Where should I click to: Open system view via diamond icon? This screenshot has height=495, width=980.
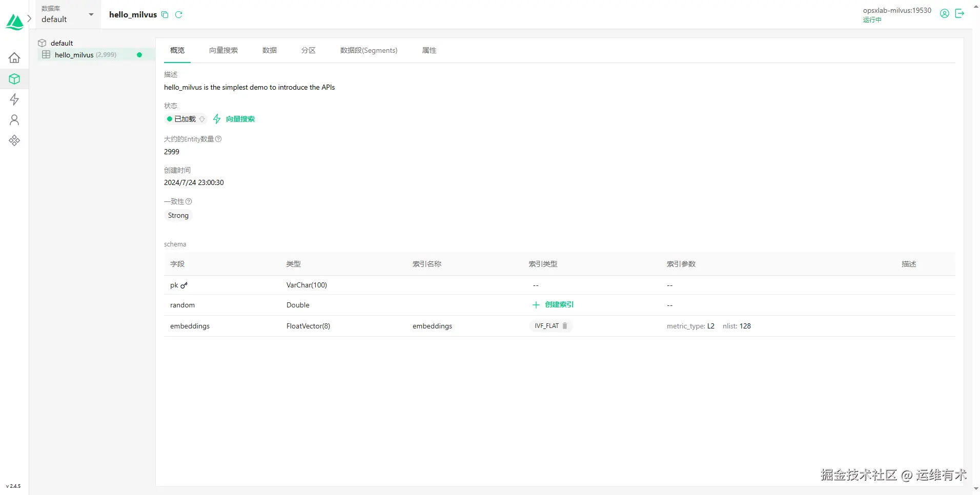[14, 140]
